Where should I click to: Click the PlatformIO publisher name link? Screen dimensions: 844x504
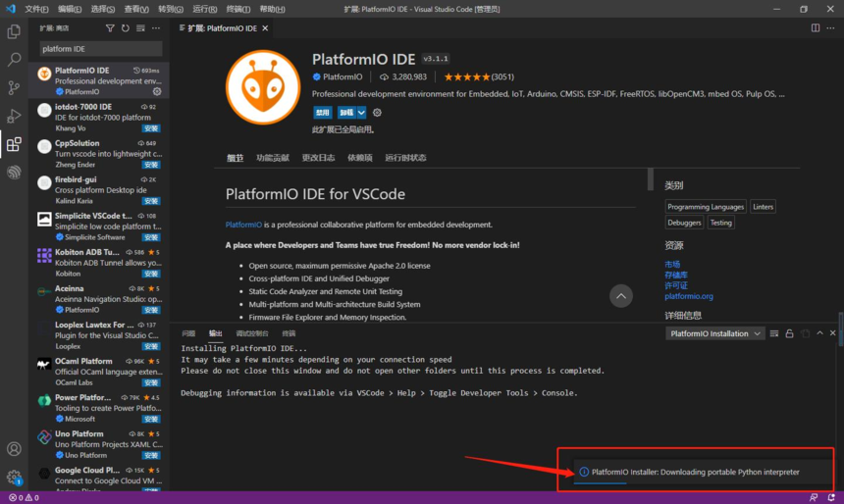point(343,76)
